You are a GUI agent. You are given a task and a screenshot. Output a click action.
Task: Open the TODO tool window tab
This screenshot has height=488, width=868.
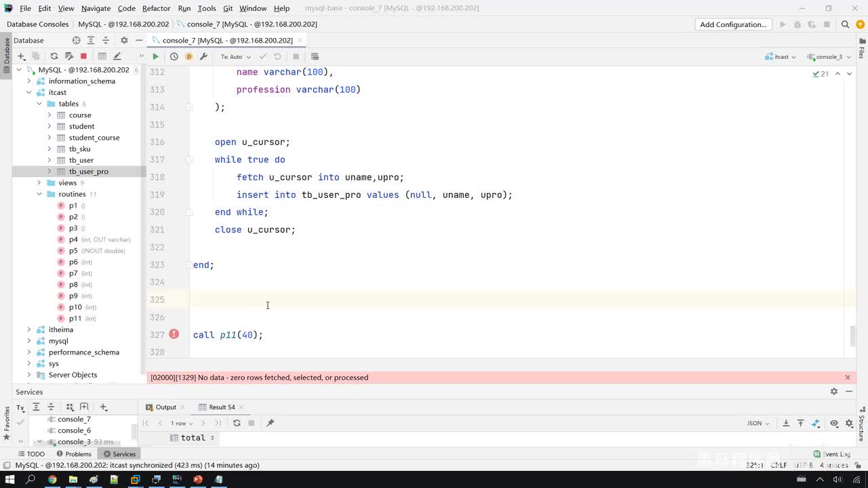click(31, 454)
